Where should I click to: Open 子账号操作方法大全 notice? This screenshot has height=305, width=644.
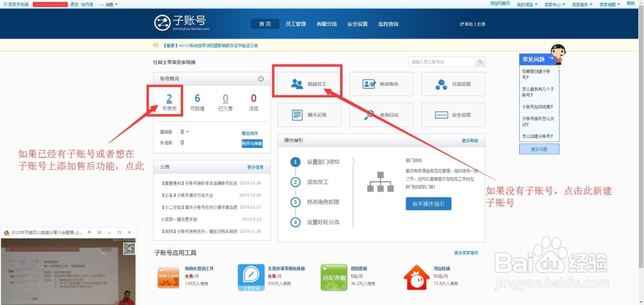[187, 195]
